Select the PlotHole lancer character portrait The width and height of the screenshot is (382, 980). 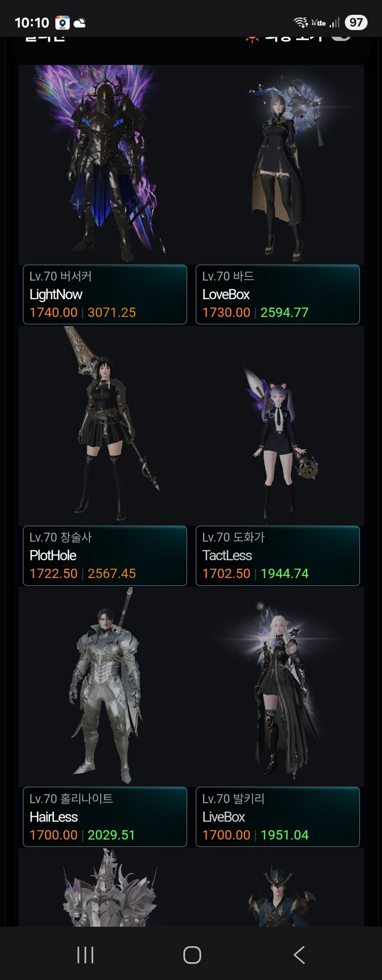105,426
